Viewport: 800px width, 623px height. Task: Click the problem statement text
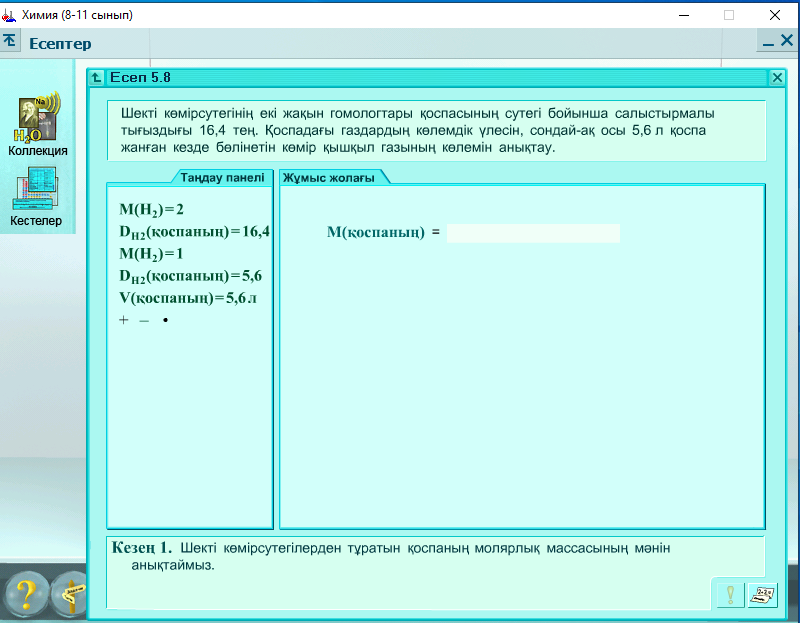pos(417,131)
